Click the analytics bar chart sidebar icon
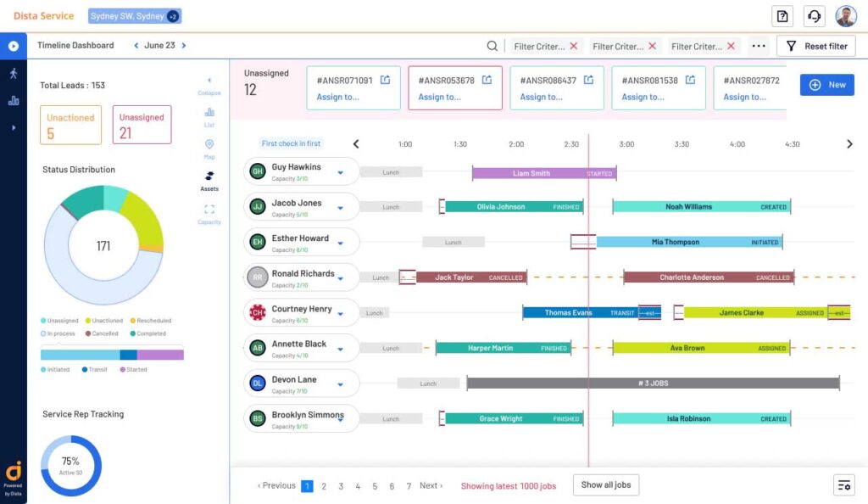The image size is (868, 504). point(13,100)
